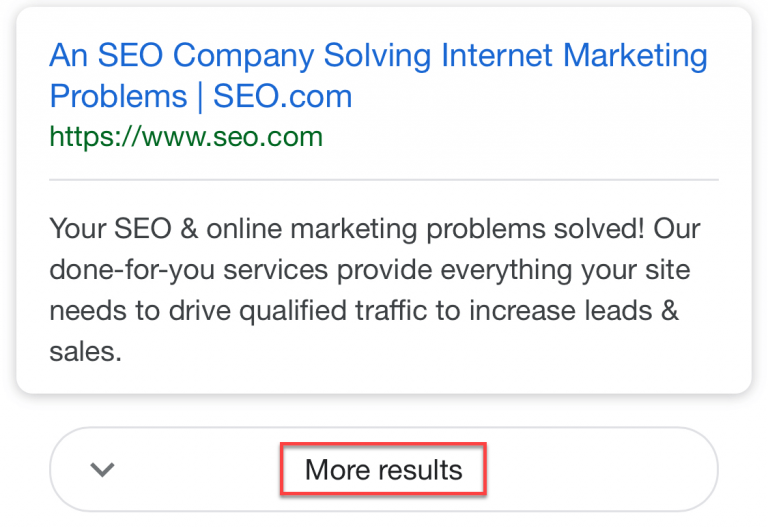Click the divider line under the URL

384,180
